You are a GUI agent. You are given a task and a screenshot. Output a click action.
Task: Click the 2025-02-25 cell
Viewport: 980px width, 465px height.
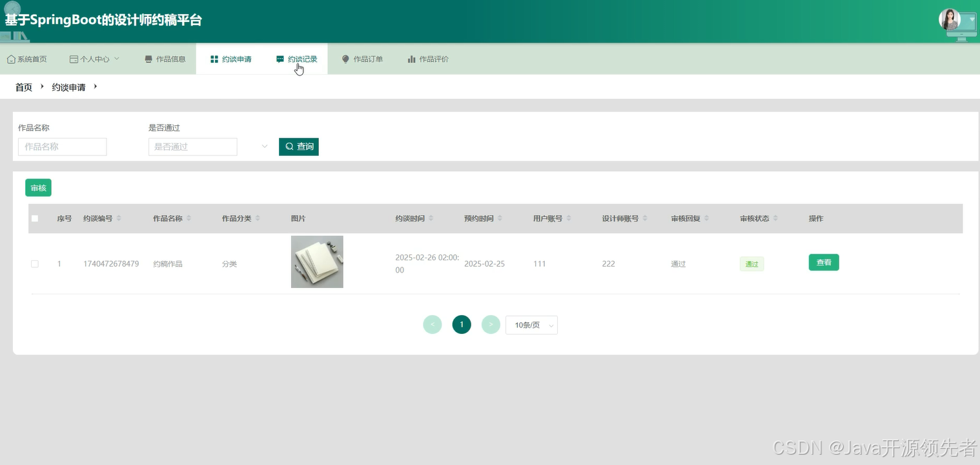tap(484, 263)
